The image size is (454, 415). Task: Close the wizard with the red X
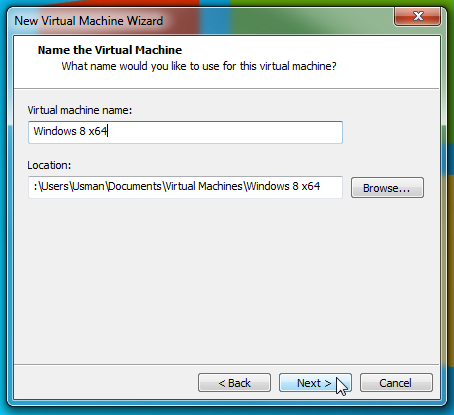point(418,16)
